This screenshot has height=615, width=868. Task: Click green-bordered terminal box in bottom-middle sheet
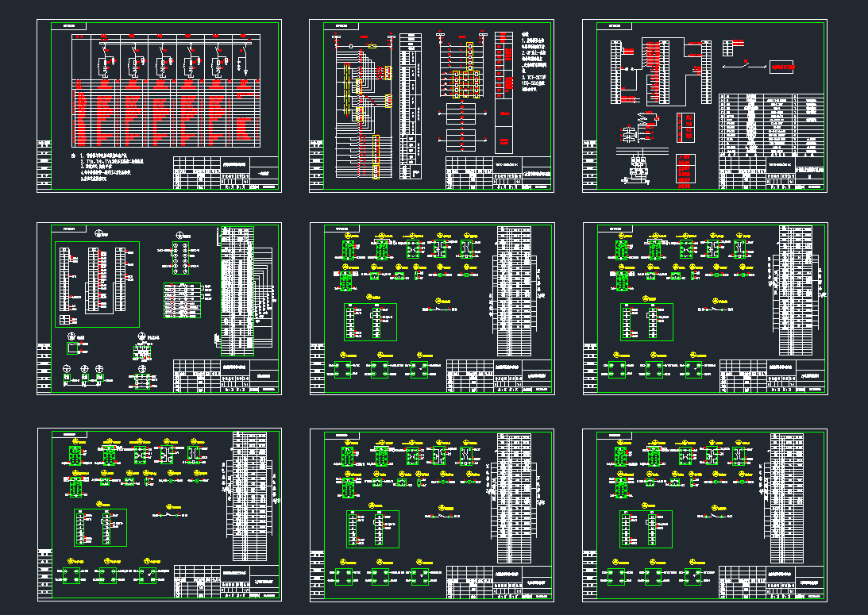point(372,529)
